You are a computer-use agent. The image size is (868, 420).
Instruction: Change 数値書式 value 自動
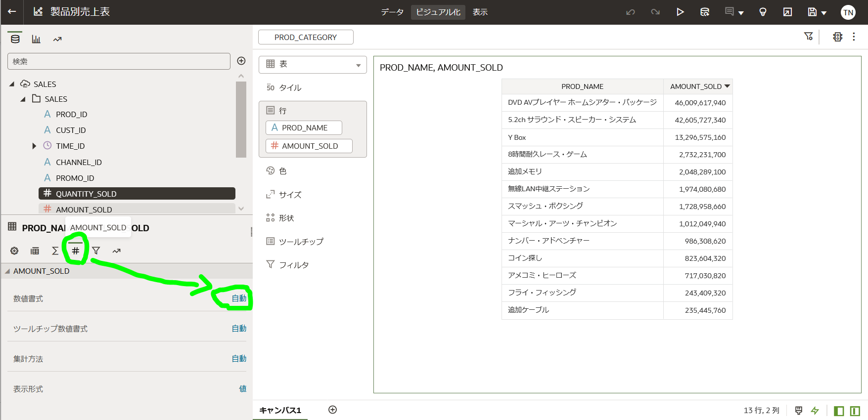point(239,298)
